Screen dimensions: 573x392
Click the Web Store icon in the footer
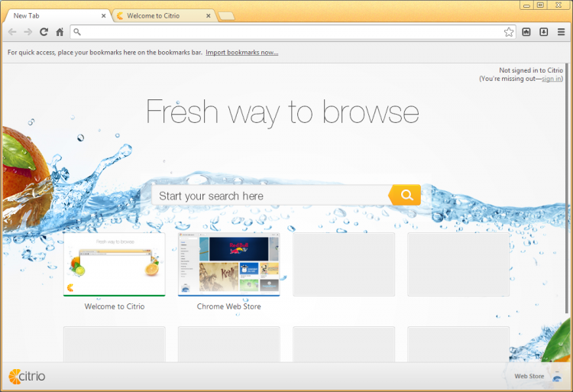point(556,376)
